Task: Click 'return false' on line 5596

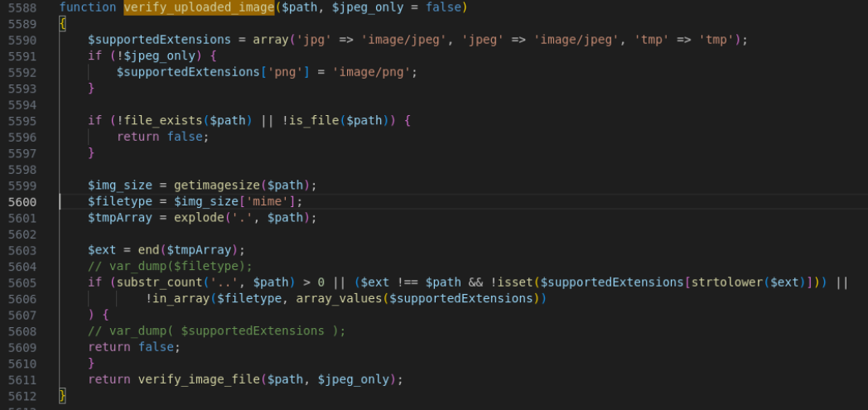Action: point(159,137)
